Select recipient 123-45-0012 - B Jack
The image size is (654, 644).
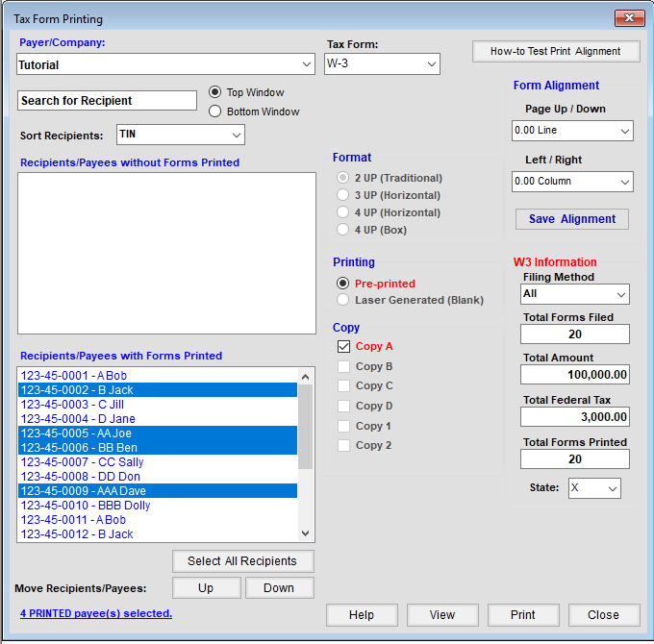coord(158,533)
